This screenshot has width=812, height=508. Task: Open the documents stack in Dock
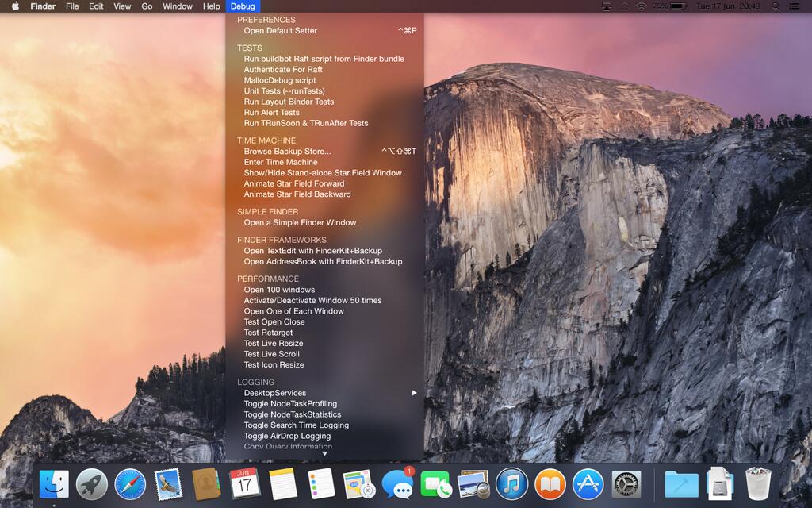[720, 484]
